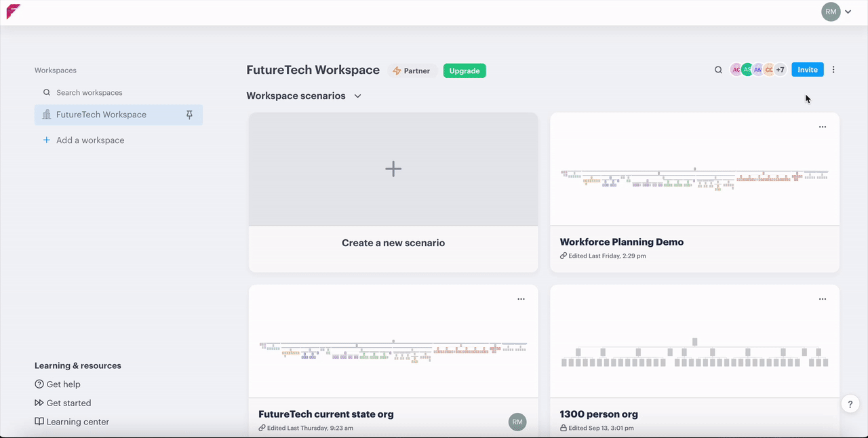Open the 1300 person org card options menu
This screenshot has width=868, height=438.
coord(822,299)
